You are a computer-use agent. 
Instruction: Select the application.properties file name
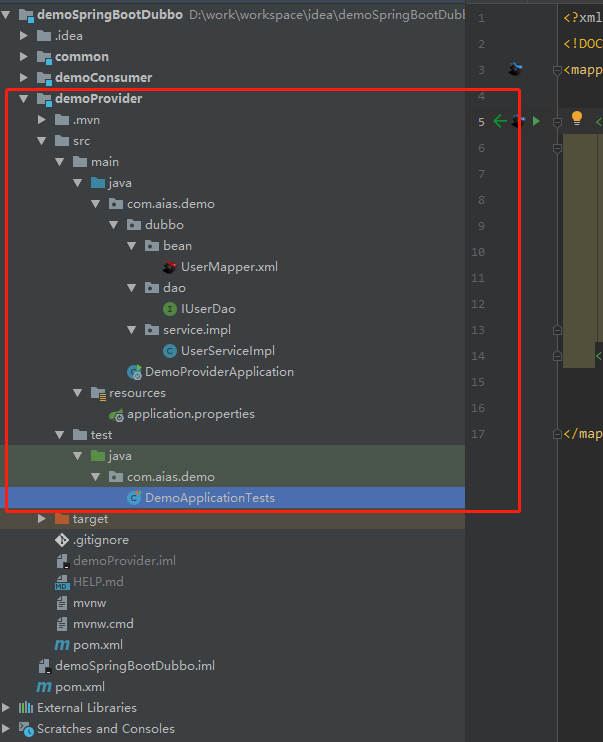coord(191,414)
